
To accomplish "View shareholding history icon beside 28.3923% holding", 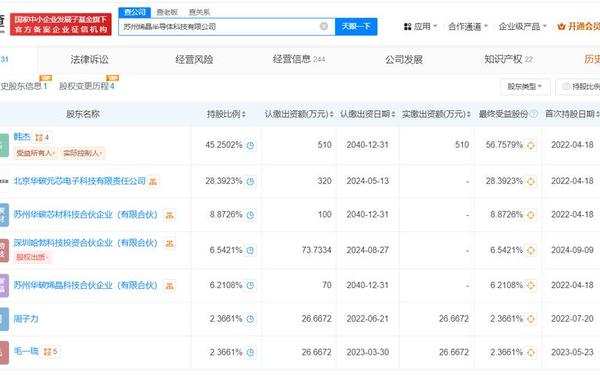I will [x=250, y=181].
